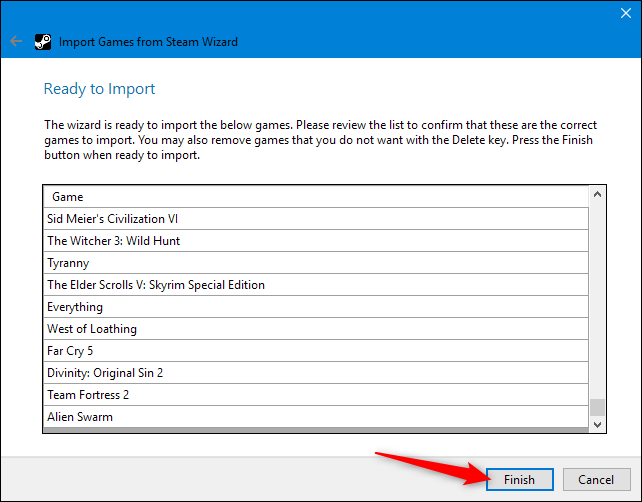This screenshot has width=642, height=502.
Task: Select Team Fortress 2 row
Action: [x=88, y=395]
